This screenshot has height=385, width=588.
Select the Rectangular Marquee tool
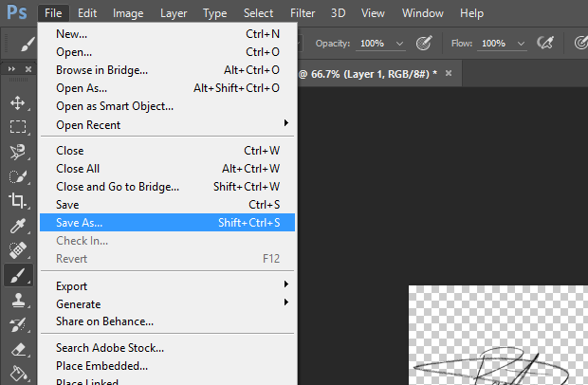18,127
